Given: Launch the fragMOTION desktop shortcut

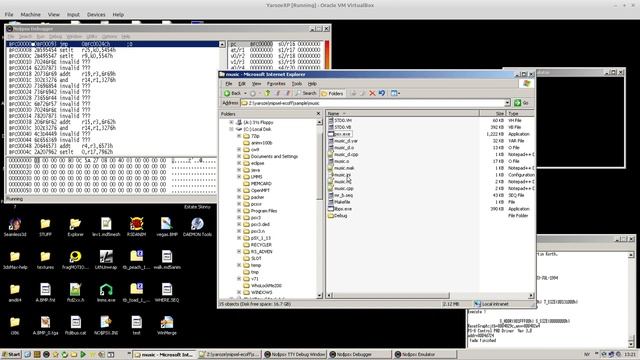Looking at the screenshot, I should (75, 260).
